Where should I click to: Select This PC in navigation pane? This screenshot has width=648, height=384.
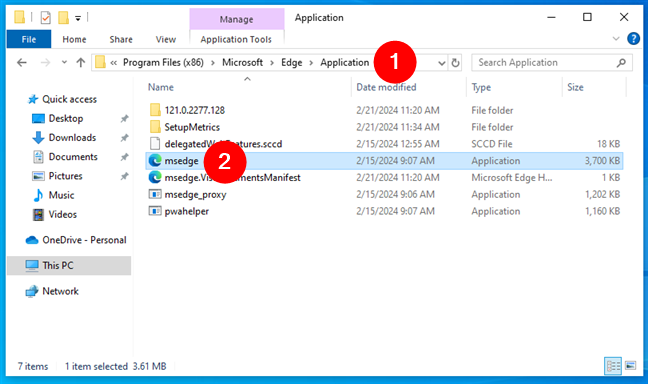pyautogui.click(x=69, y=265)
